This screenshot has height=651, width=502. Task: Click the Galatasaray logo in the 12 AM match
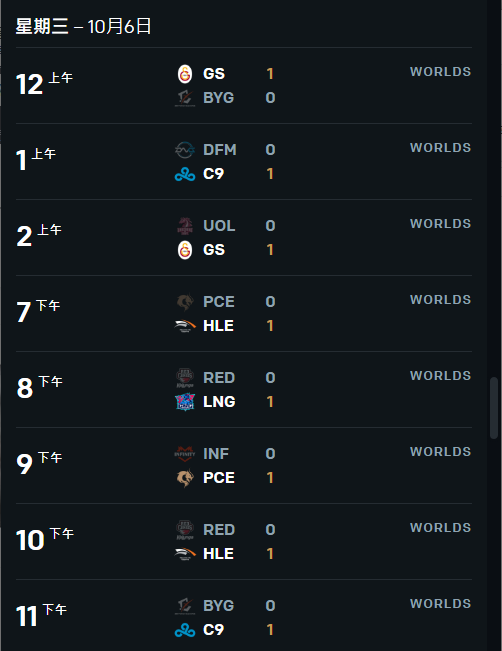tap(185, 74)
